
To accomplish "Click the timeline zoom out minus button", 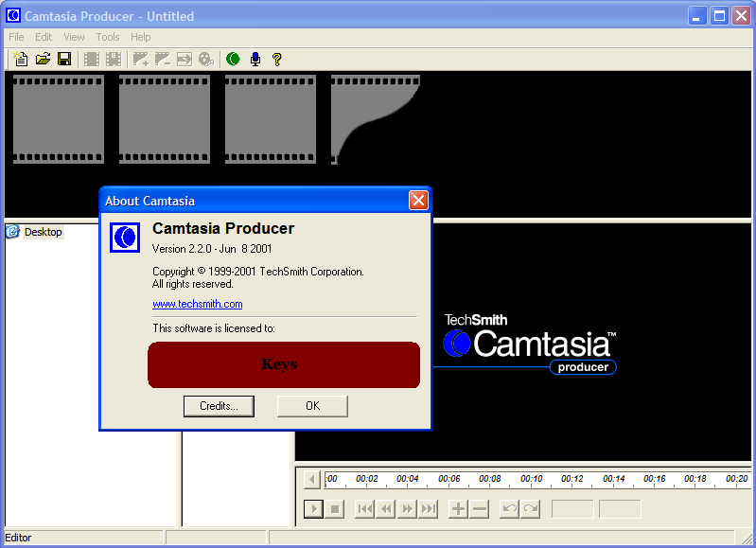I will click(480, 508).
